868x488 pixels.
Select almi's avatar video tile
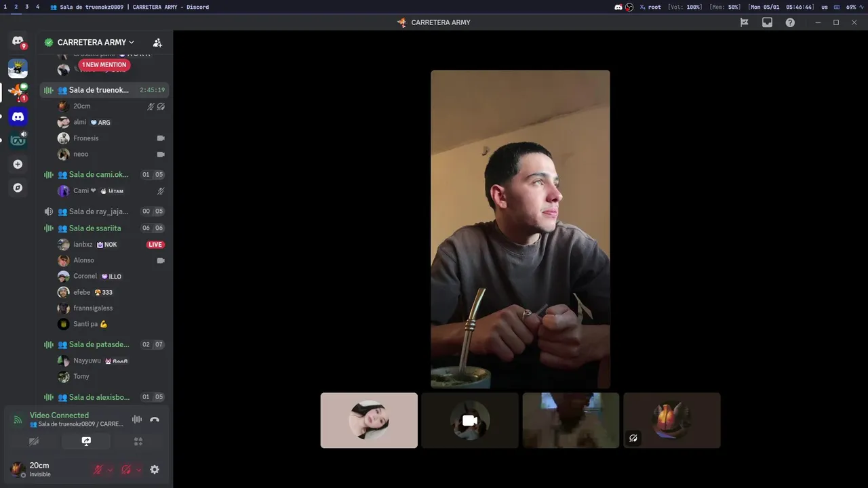pos(369,420)
